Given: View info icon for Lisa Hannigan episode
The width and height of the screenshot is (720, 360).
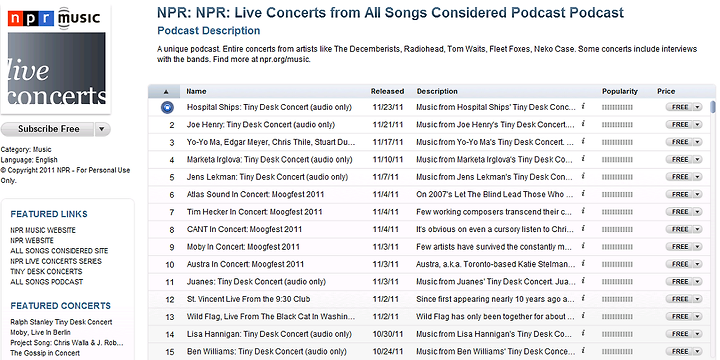Looking at the screenshot, I should pos(583,333).
